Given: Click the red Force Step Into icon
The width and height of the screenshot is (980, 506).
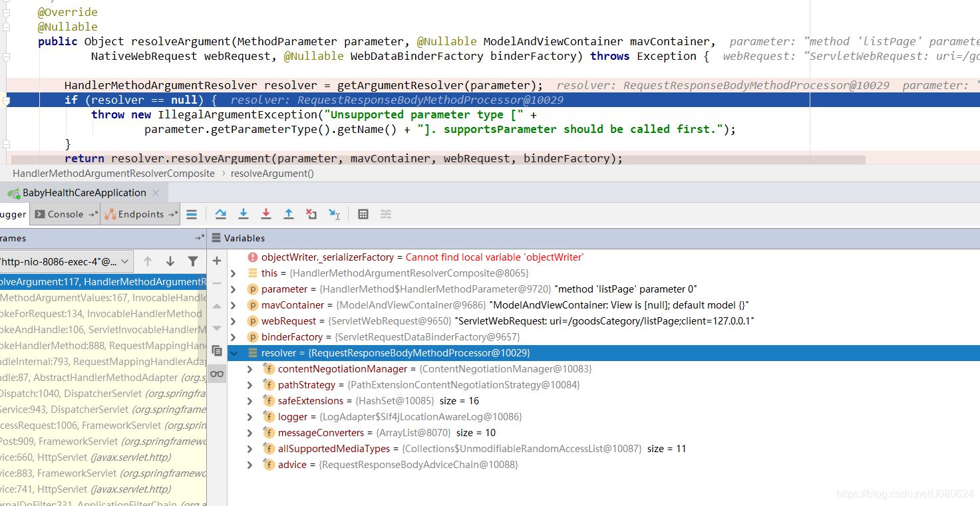Looking at the screenshot, I should [x=266, y=214].
